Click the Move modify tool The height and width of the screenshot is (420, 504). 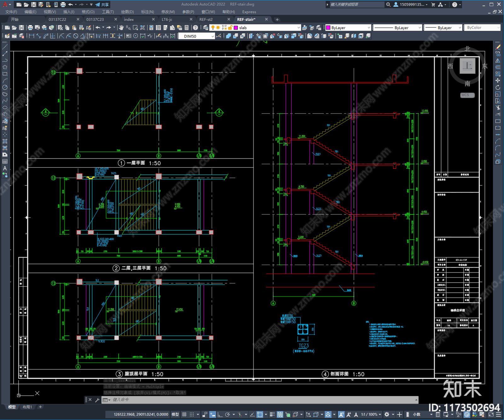pos(498,81)
